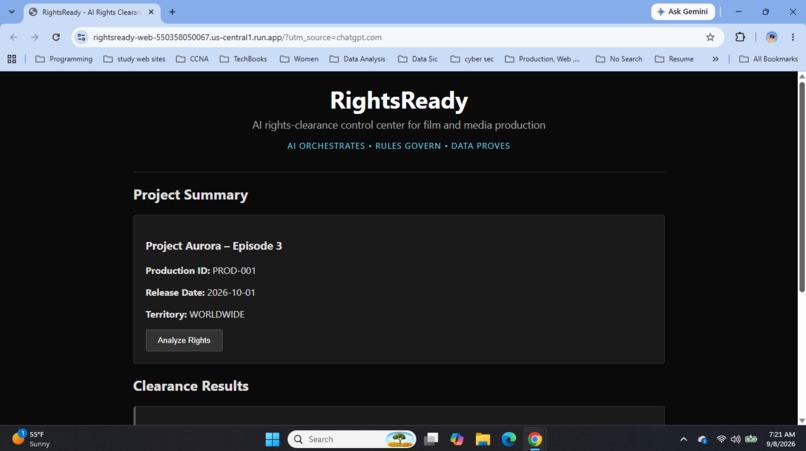Open the Data Sic bookmarks folder

pyautogui.click(x=417, y=59)
